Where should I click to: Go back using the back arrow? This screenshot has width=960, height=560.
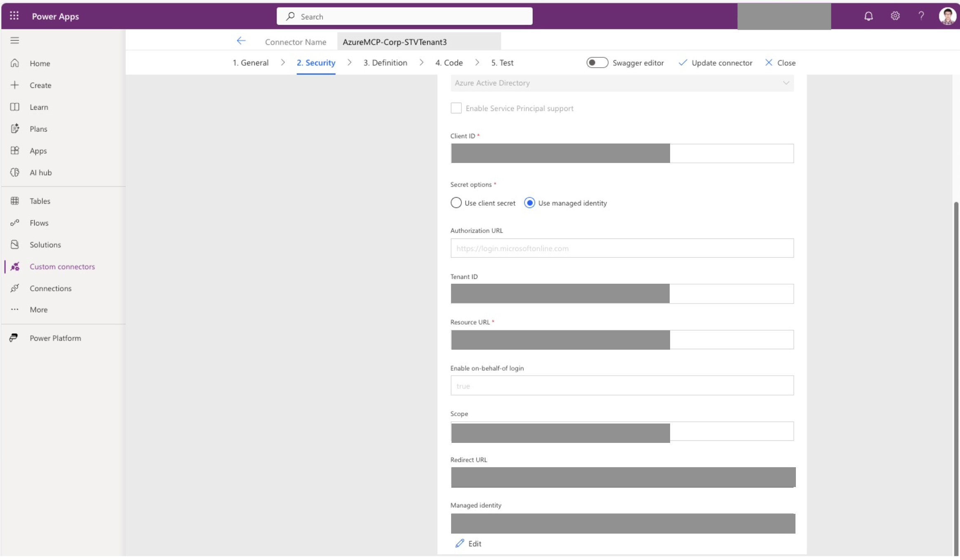point(241,40)
